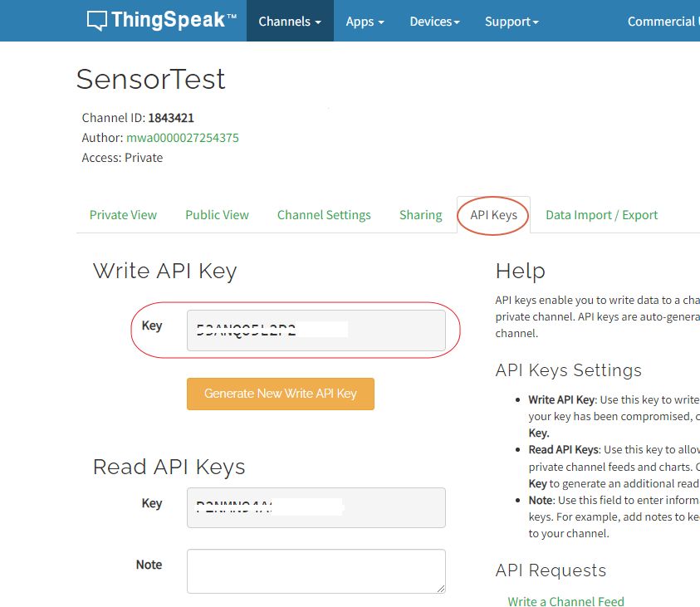Open the Channel Settings tab
Viewport: 700px width, 607px height.
[x=324, y=215]
